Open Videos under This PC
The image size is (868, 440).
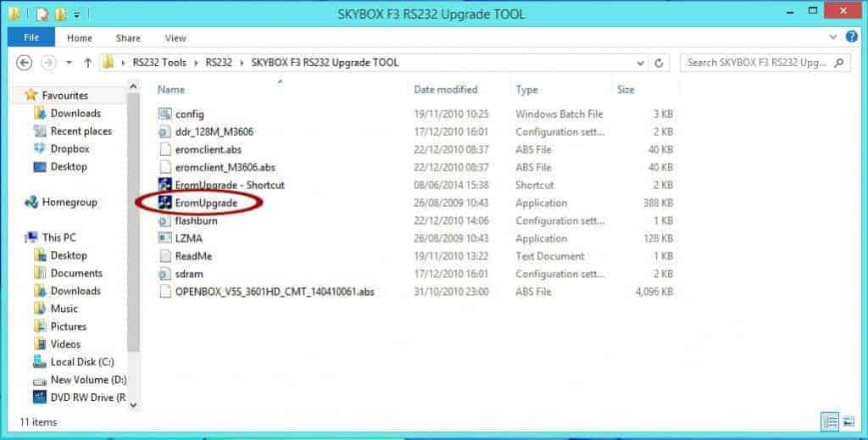pos(65,344)
